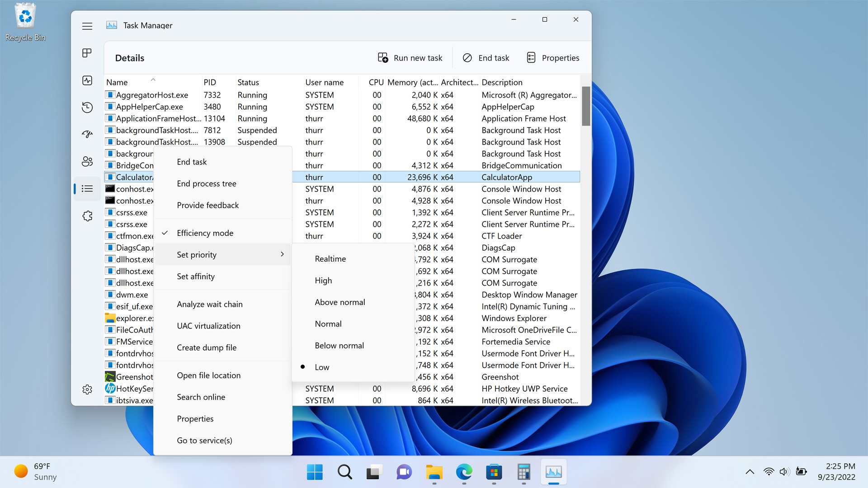Click the Run new task button
The height and width of the screenshot is (488, 868).
[x=410, y=58]
